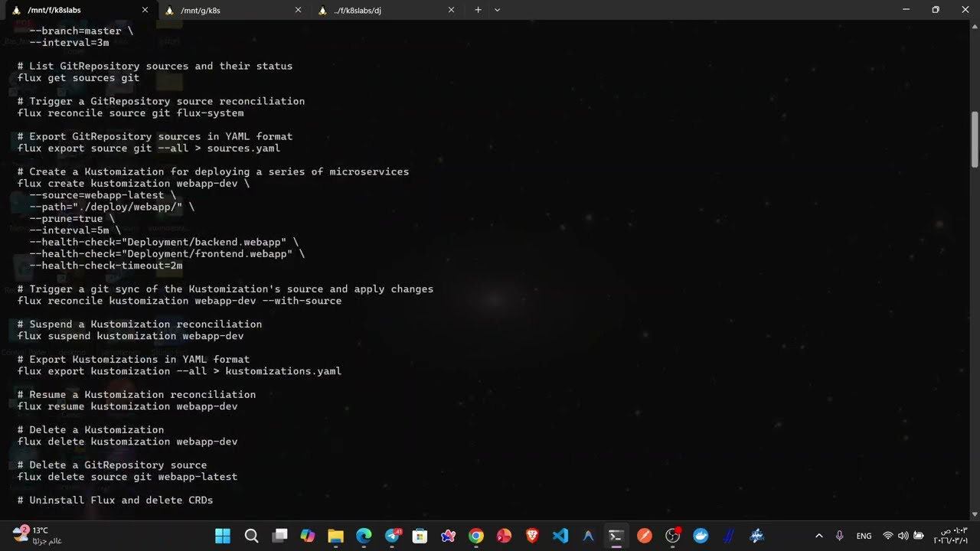Click the microphone tray icon
This screenshot has width=980, height=551.
click(x=840, y=536)
